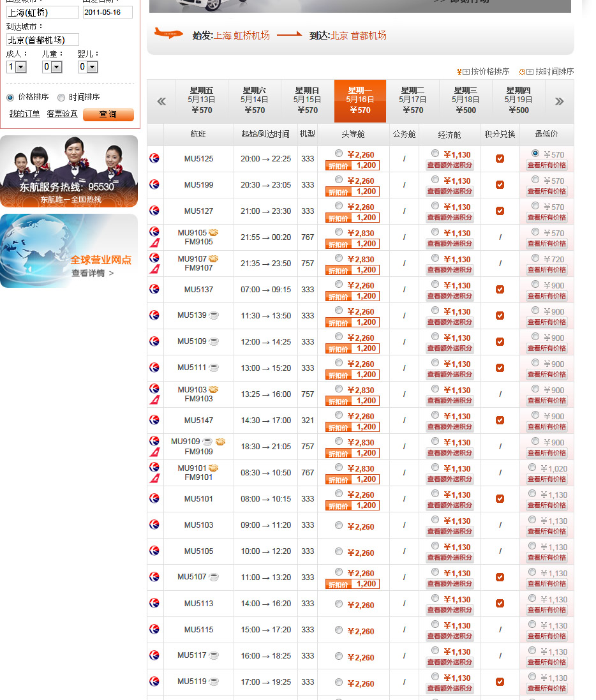The width and height of the screenshot is (596, 700).
Task: Select first class ¥2,260 radio for MU5105
Action: tap(339, 551)
